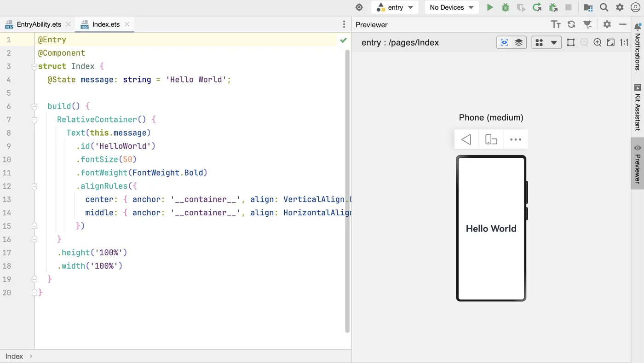This screenshot has height=363, width=644.
Task: Click the Hello World text in phone preview
Action: pyautogui.click(x=491, y=229)
